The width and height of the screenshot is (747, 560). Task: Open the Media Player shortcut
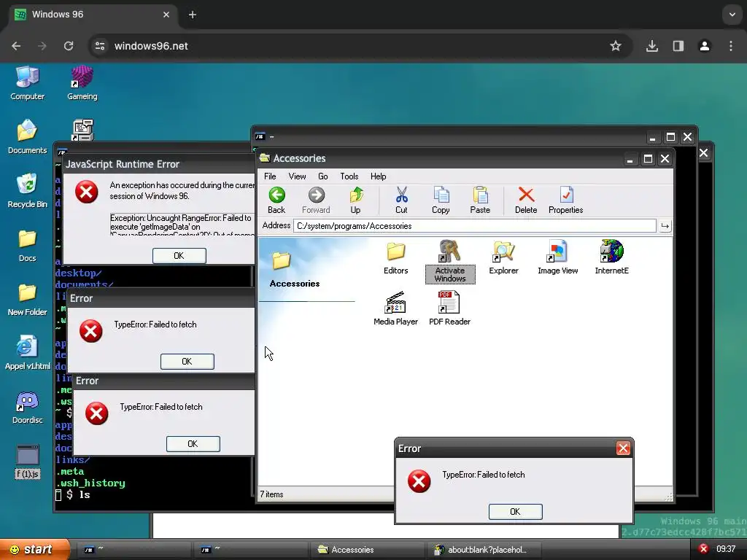(395, 309)
